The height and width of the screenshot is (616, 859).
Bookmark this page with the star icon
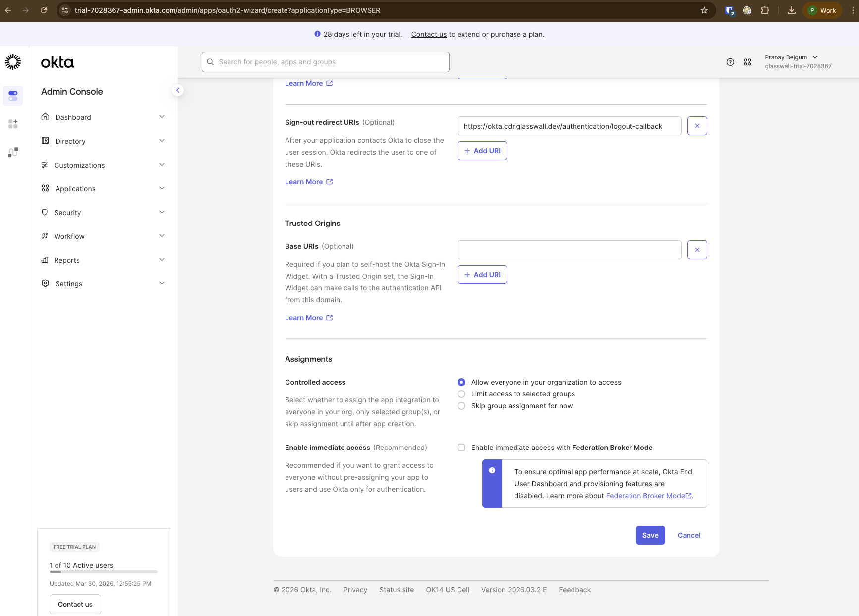point(704,10)
